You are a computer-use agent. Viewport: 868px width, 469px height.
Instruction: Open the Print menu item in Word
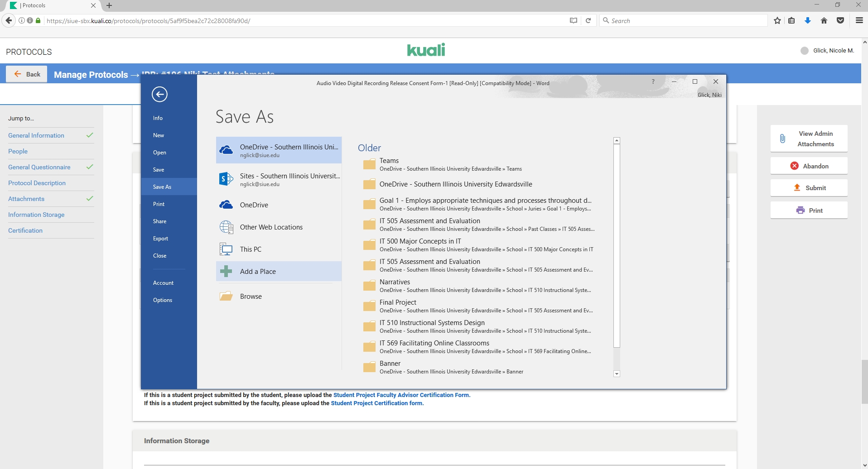159,204
